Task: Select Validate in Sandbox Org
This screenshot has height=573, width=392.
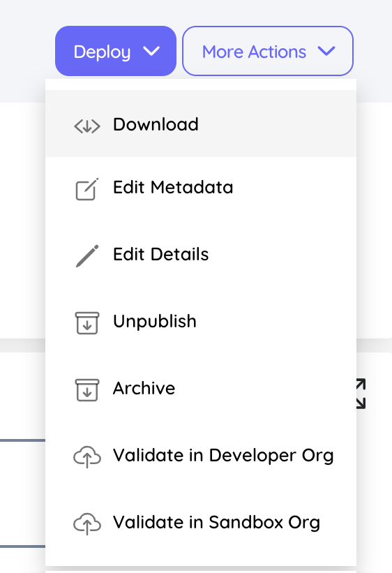Action: [216, 522]
